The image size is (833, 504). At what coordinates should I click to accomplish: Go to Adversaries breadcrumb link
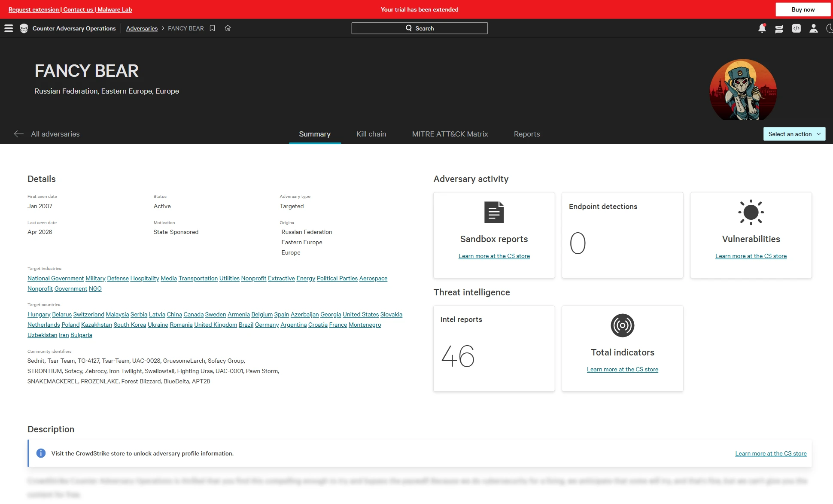point(142,28)
